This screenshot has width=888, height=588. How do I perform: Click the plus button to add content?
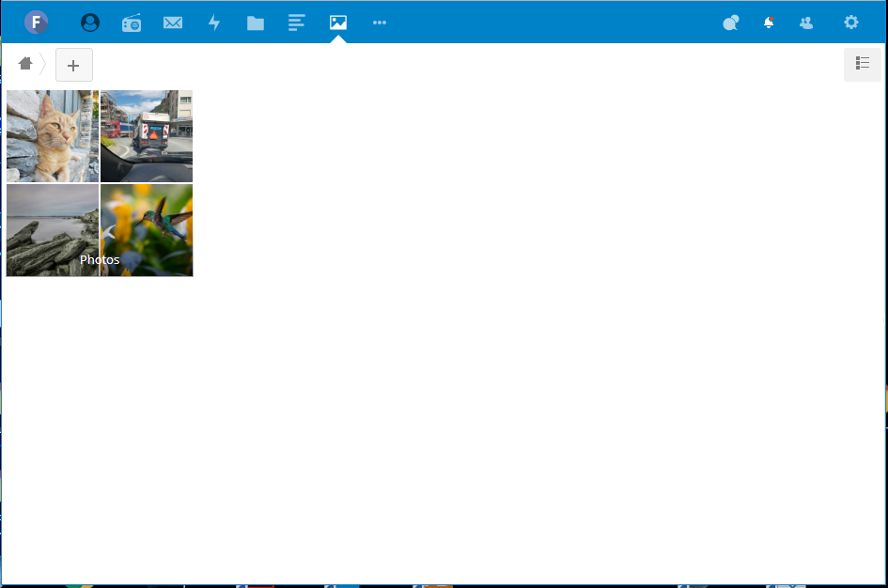point(74,65)
